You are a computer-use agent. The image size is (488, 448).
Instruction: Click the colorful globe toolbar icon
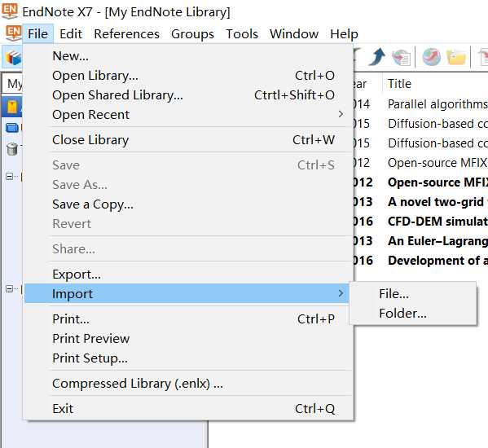pos(431,57)
